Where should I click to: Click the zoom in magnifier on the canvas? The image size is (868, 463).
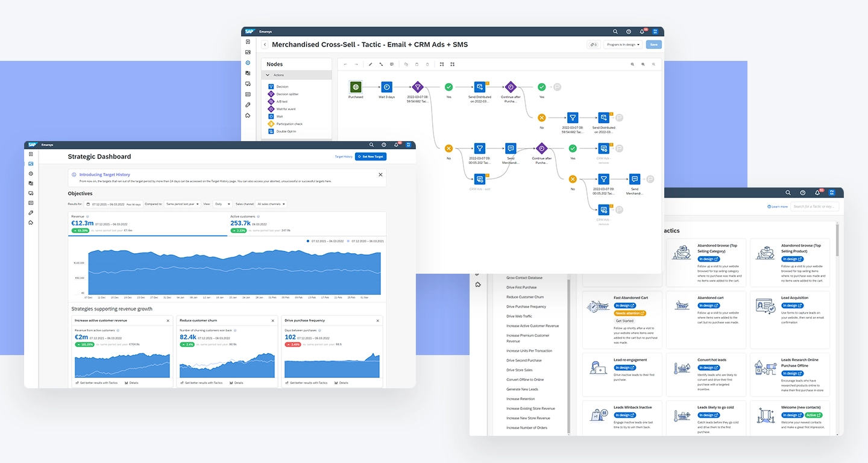(x=643, y=64)
